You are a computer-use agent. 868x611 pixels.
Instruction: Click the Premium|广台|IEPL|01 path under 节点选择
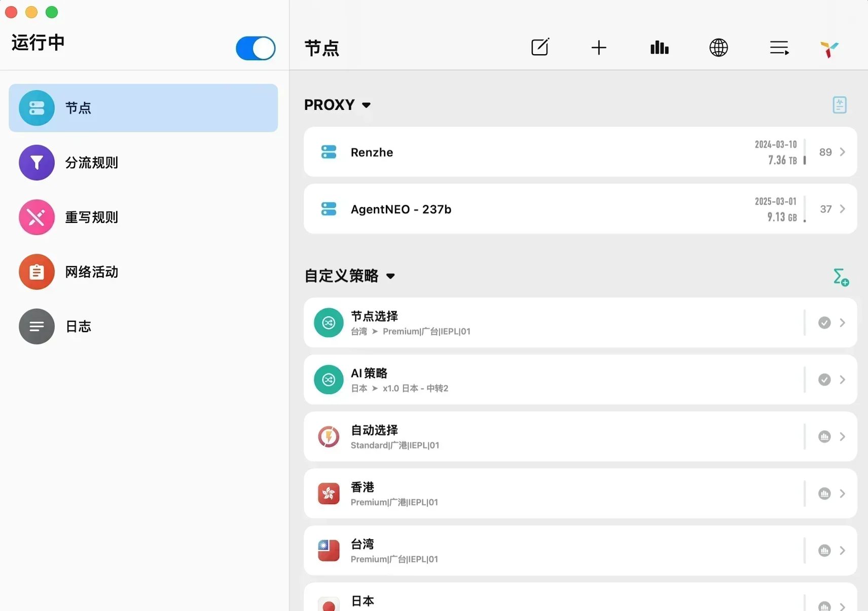pyautogui.click(x=426, y=331)
